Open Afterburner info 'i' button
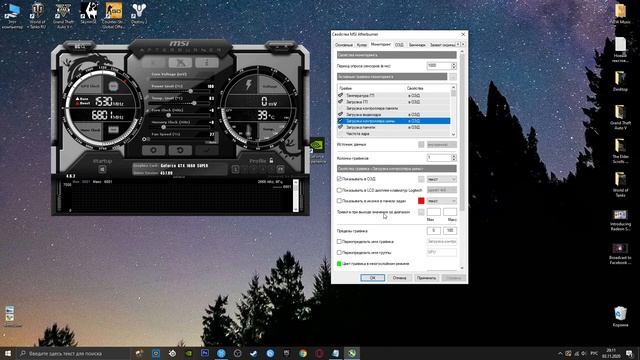The image size is (640, 360). [x=206, y=62]
